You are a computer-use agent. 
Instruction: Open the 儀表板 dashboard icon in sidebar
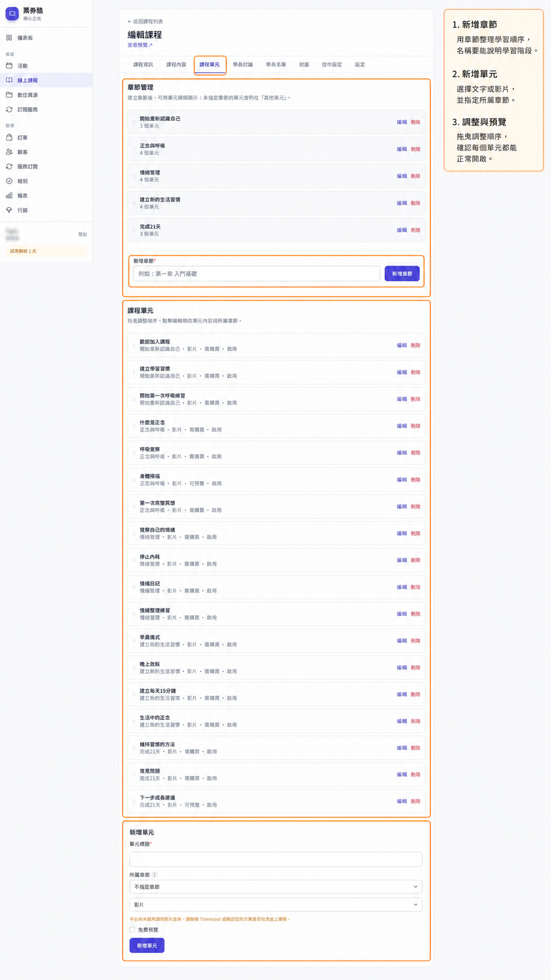coord(9,38)
